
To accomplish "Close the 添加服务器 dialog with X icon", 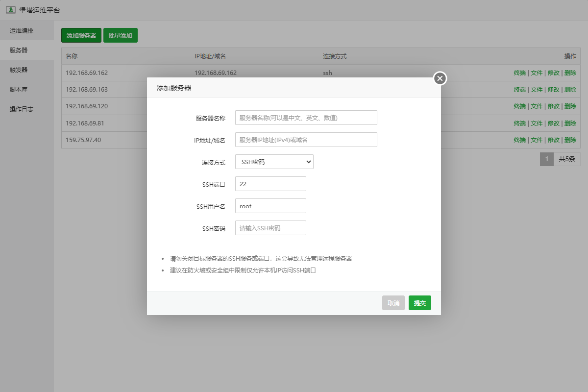I will pos(440,78).
